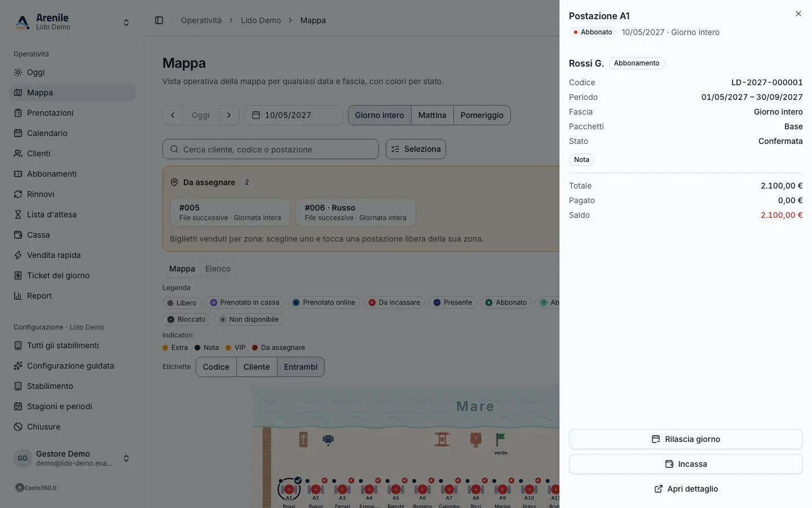Image resolution: width=812 pixels, height=508 pixels.
Task: Click the Arenile logo icon
Action: pos(23,22)
